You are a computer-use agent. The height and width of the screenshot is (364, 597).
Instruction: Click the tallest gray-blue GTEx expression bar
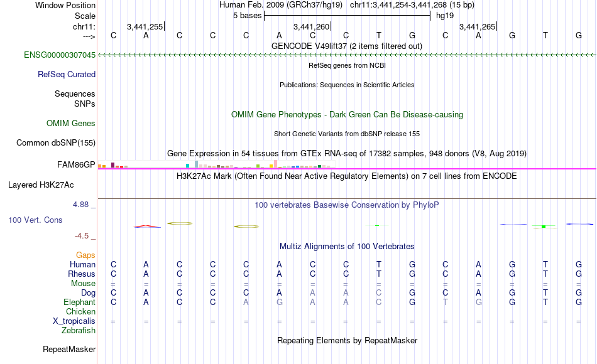[197, 164]
